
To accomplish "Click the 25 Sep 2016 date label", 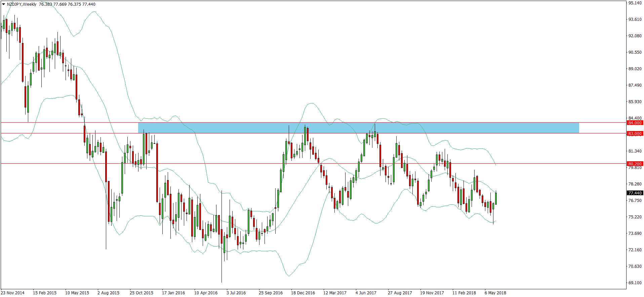I will click(x=271, y=293).
